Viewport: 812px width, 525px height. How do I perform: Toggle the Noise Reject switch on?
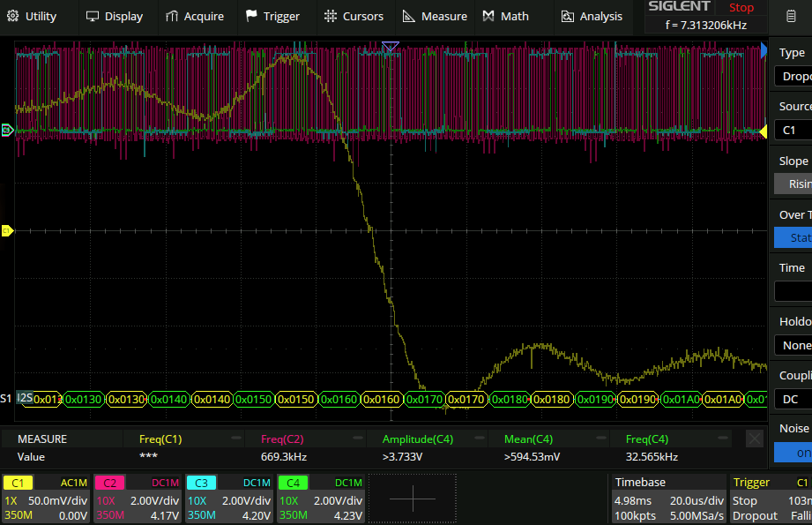pos(793,452)
